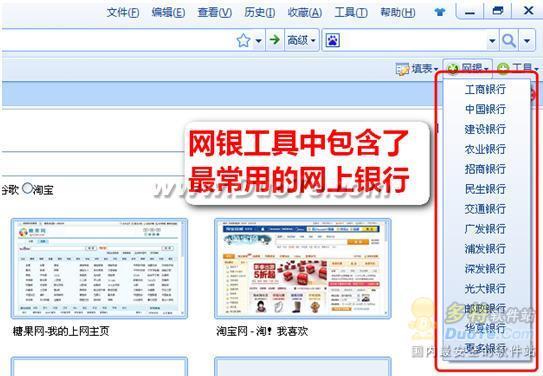Click the 网银 online banking toolbar icon
The image size is (543, 376).
click(453, 68)
